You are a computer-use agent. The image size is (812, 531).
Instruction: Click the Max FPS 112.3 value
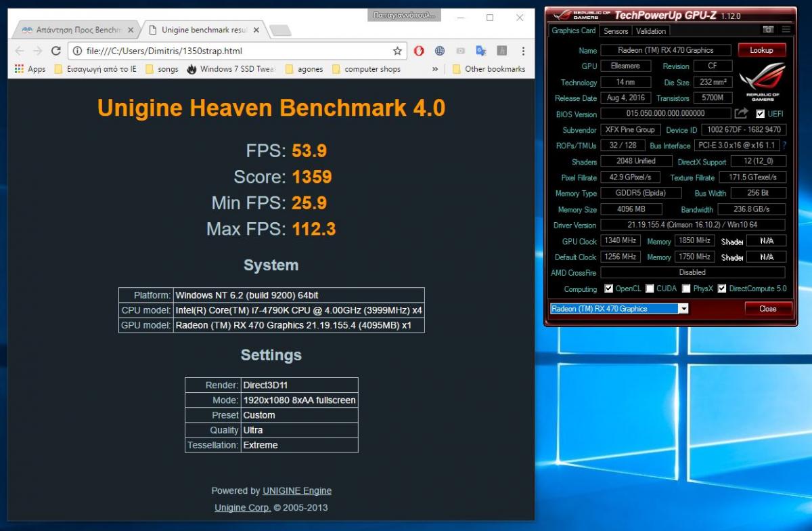[314, 229]
